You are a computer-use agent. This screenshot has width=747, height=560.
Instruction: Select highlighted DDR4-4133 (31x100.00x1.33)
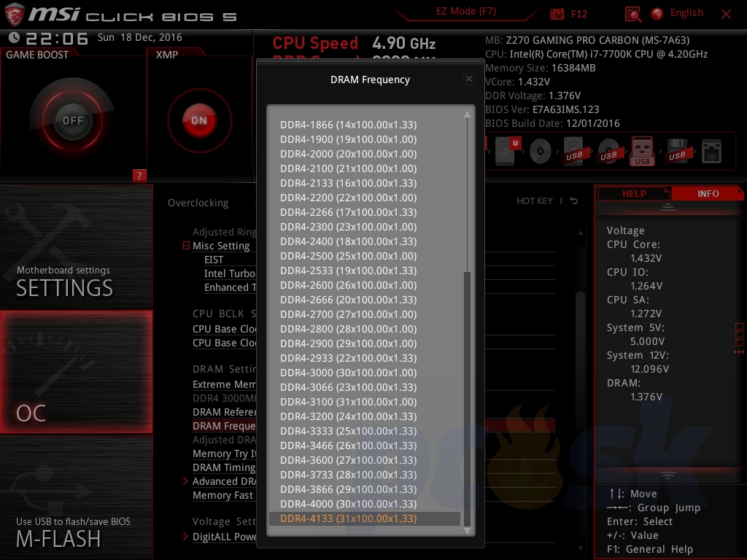point(365,518)
